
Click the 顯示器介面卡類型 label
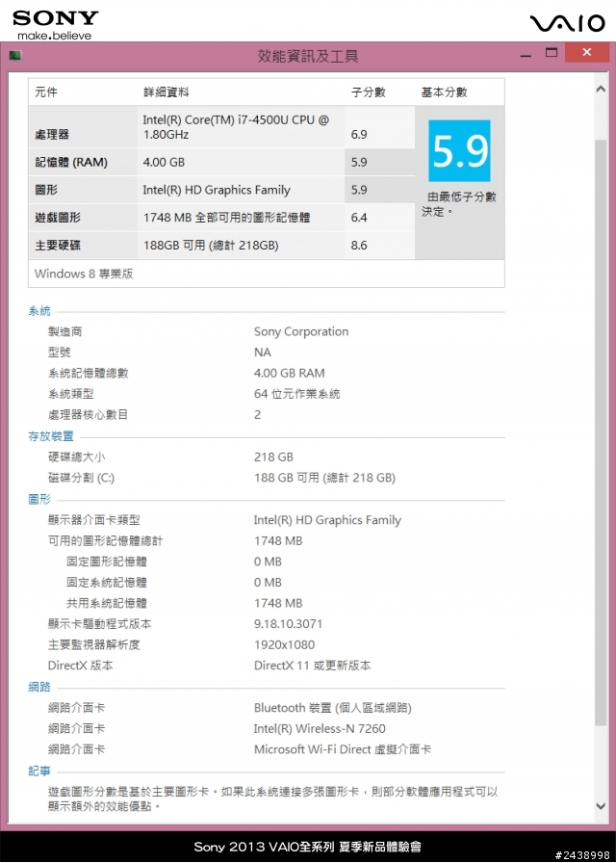94,520
